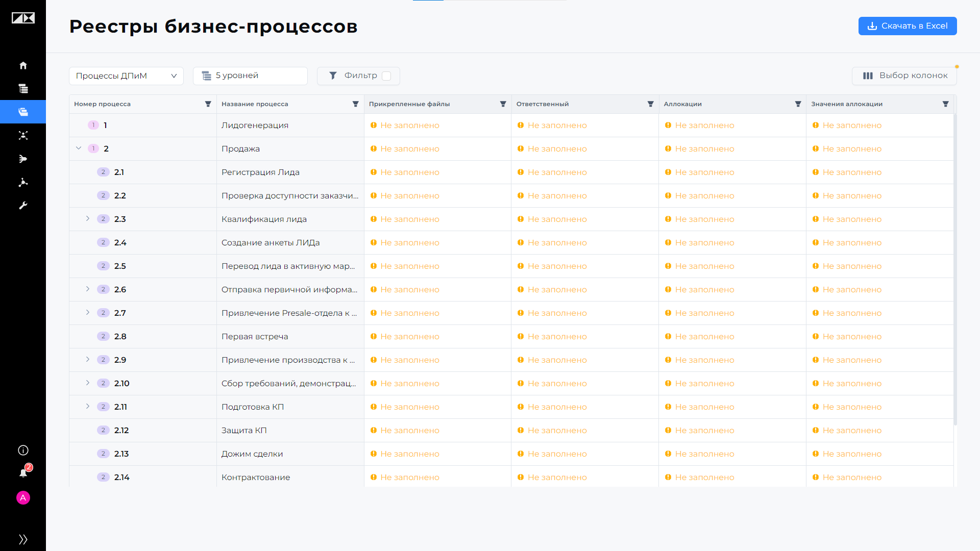The width and height of the screenshot is (980, 551).
Task: Collapse process 2 Продажа row
Action: pyautogui.click(x=79, y=148)
